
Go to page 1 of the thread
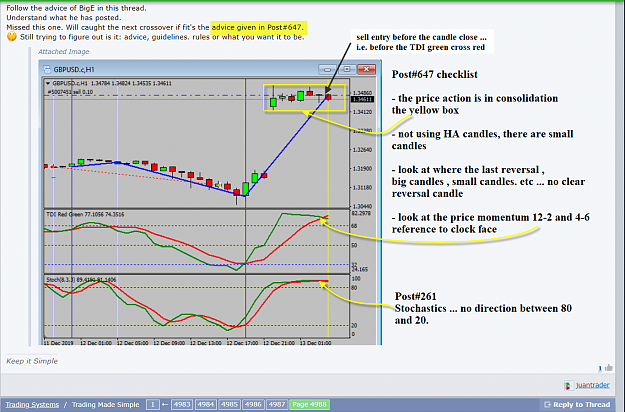coord(152,404)
